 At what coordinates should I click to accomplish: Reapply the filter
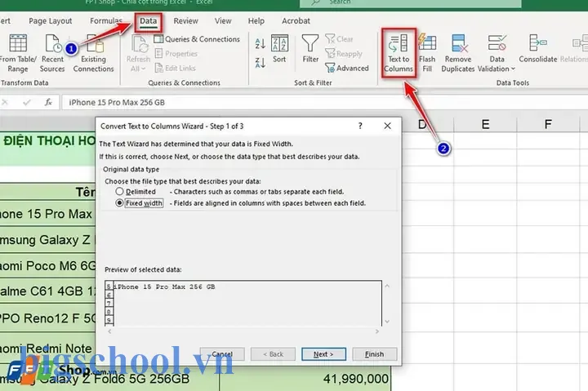pyautogui.click(x=344, y=54)
